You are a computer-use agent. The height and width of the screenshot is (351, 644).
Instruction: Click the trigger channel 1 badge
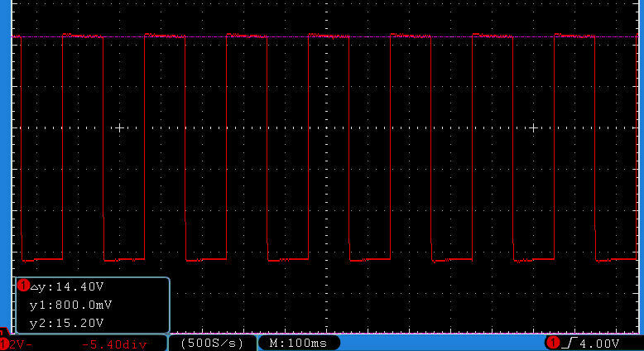pos(553,342)
